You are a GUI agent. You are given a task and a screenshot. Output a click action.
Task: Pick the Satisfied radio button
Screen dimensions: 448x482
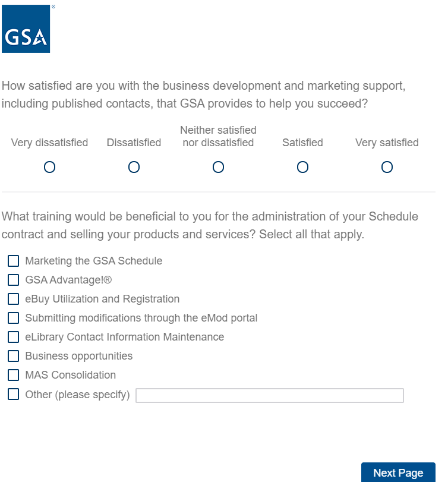point(303,167)
